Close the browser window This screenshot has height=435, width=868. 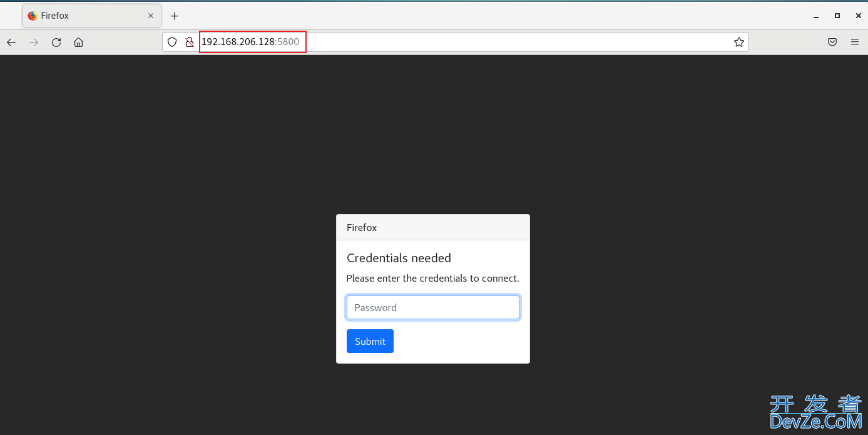[x=858, y=16]
